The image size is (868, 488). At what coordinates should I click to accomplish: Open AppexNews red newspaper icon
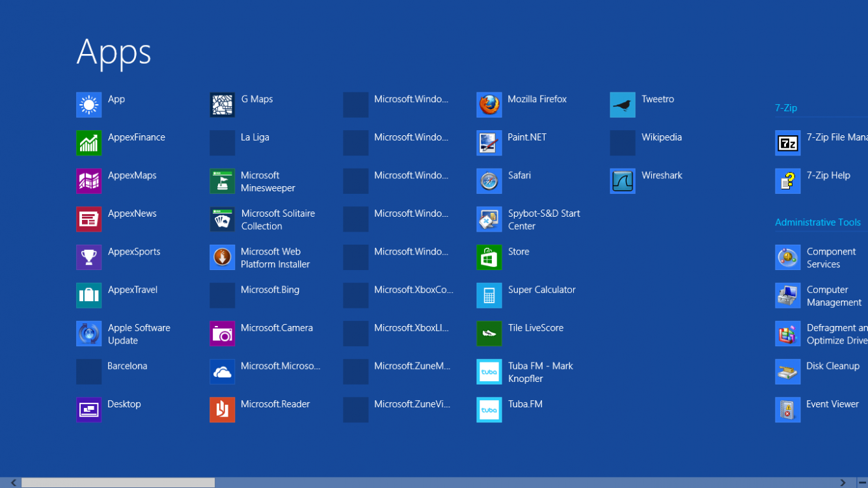(88, 219)
